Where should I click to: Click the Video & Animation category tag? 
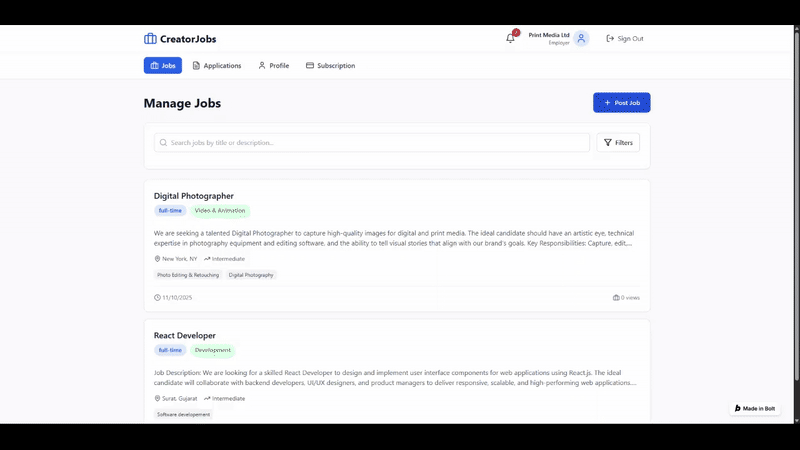pyautogui.click(x=220, y=211)
